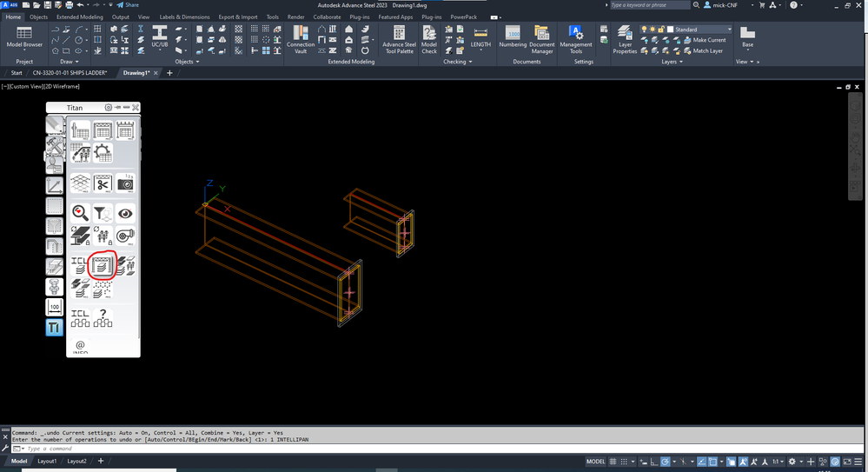The image size is (868, 472).
Task: Select the UCS axes tab in Titan sidebar
Action: point(54,186)
